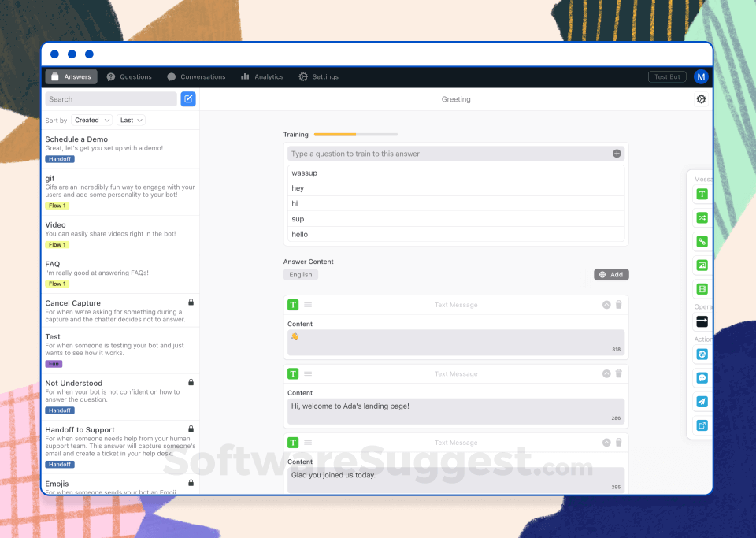Click the globe icon under Actions

[x=702, y=354]
